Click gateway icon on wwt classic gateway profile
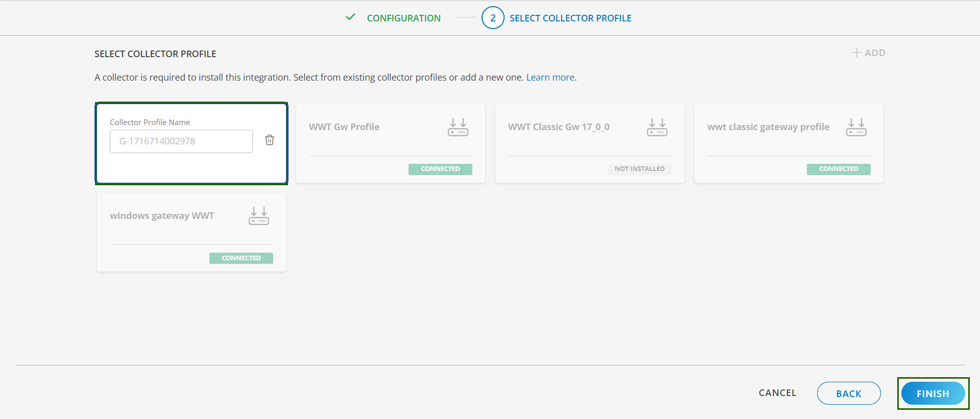980x419 pixels. click(x=856, y=127)
